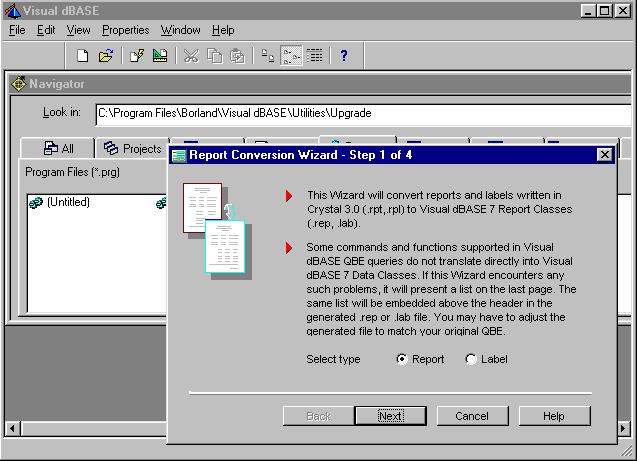Select the (Untitled) program file item
This screenshot has height=461, width=637.
point(59,202)
